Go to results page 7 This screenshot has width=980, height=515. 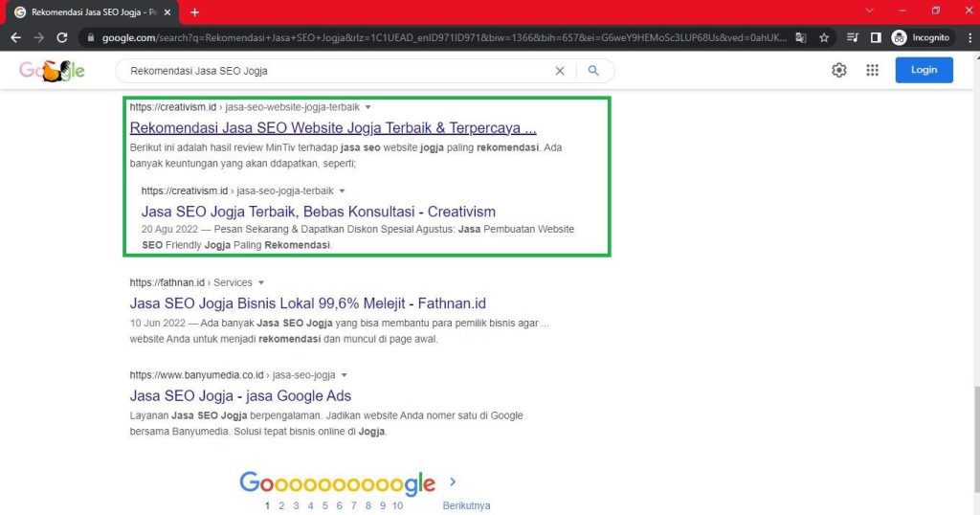tap(353, 505)
